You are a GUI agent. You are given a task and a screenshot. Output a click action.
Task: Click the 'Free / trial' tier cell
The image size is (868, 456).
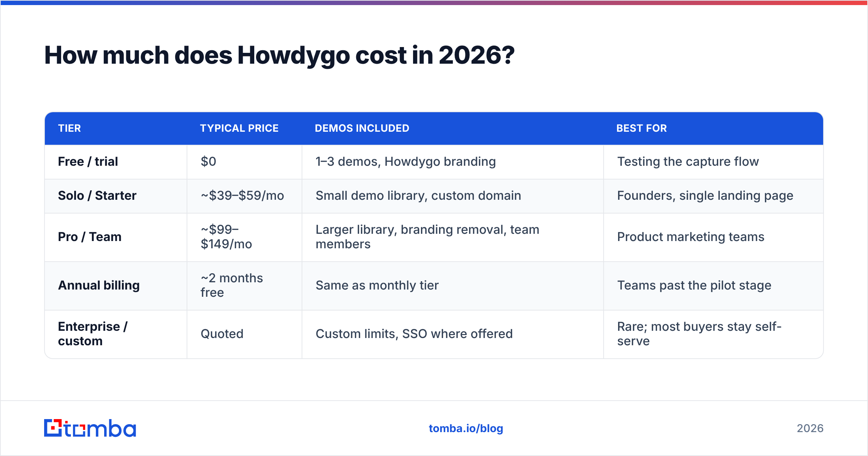click(116, 162)
